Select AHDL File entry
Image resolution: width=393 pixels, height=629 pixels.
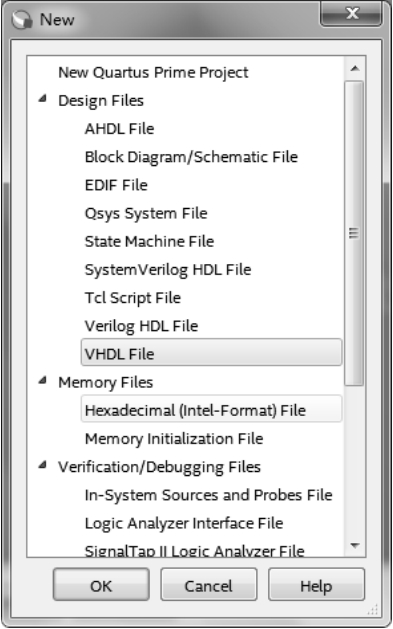120,129
